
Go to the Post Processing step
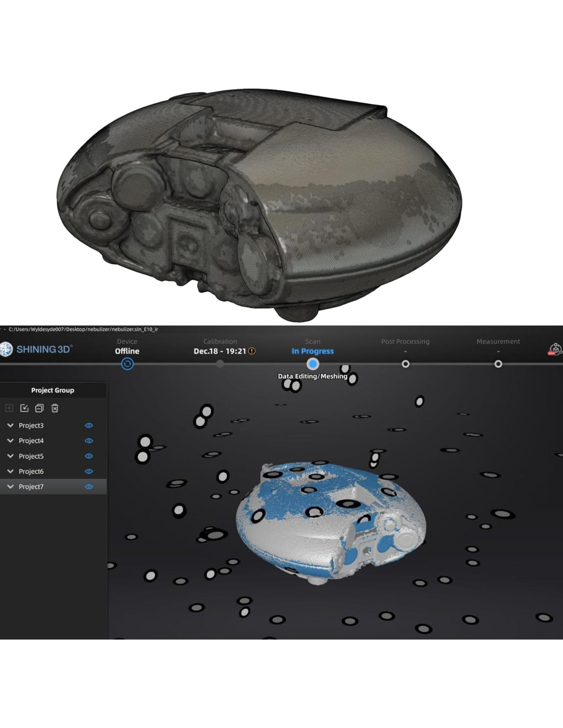click(405, 364)
